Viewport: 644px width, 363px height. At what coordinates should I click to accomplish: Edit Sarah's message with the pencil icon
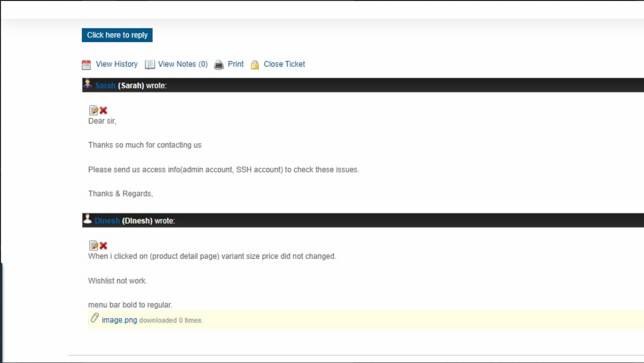point(94,110)
